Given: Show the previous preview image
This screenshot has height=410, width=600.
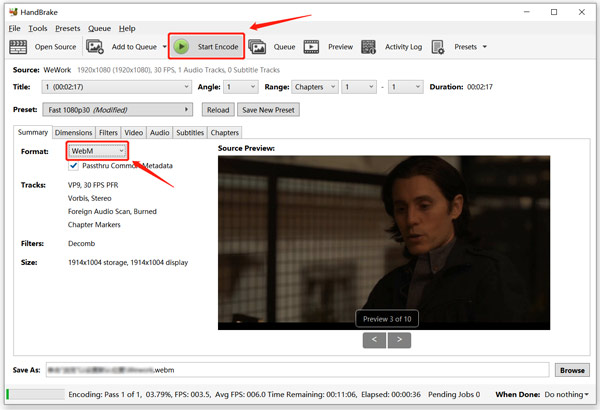Looking at the screenshot, I should click(x=374, y=340).
